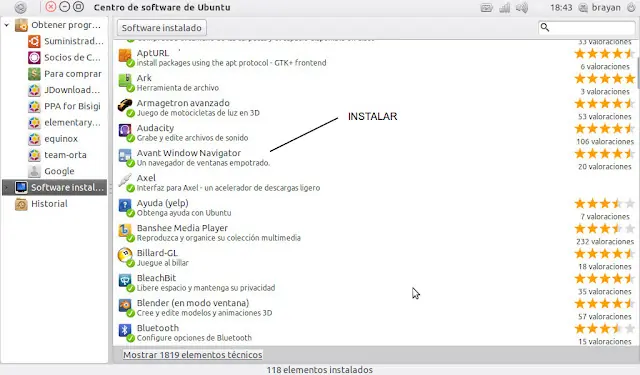Click the magnifier icon in search box
The image size is (640, 375).
(x=544, y=27)
